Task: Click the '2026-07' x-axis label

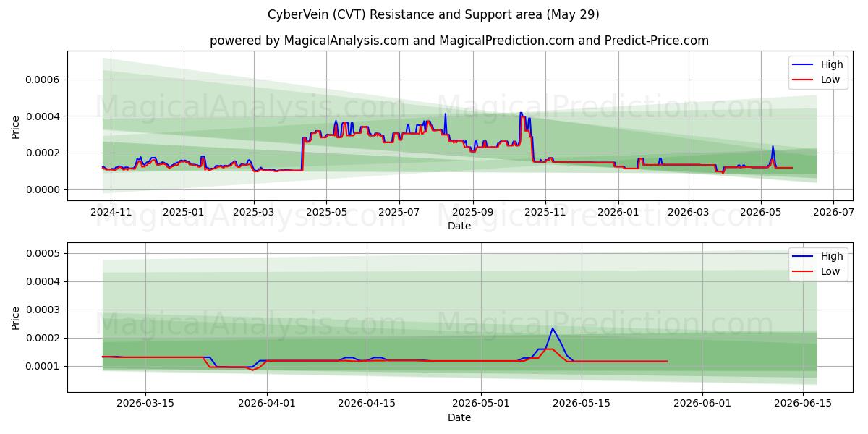Action: [833, 212]
